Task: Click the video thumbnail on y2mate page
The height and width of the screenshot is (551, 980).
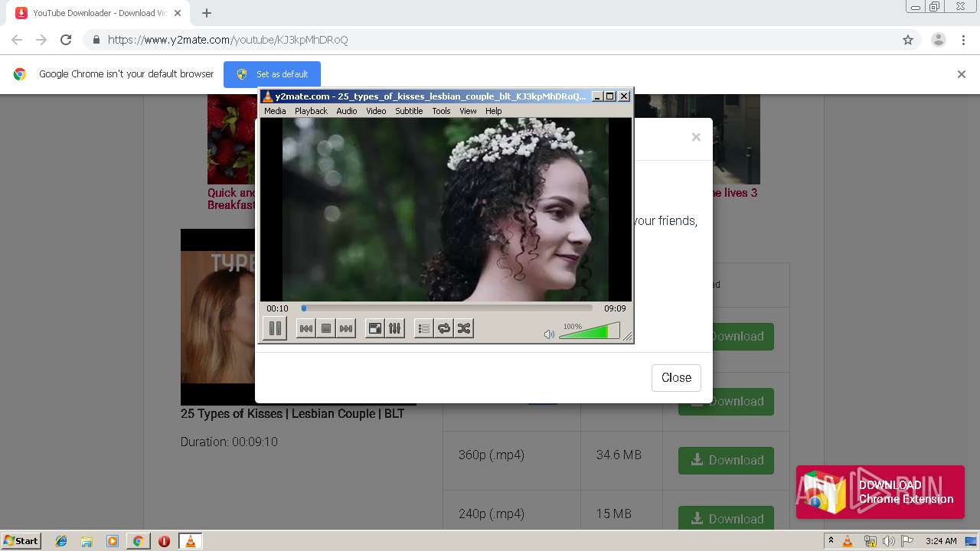Action: click(217, 317)
